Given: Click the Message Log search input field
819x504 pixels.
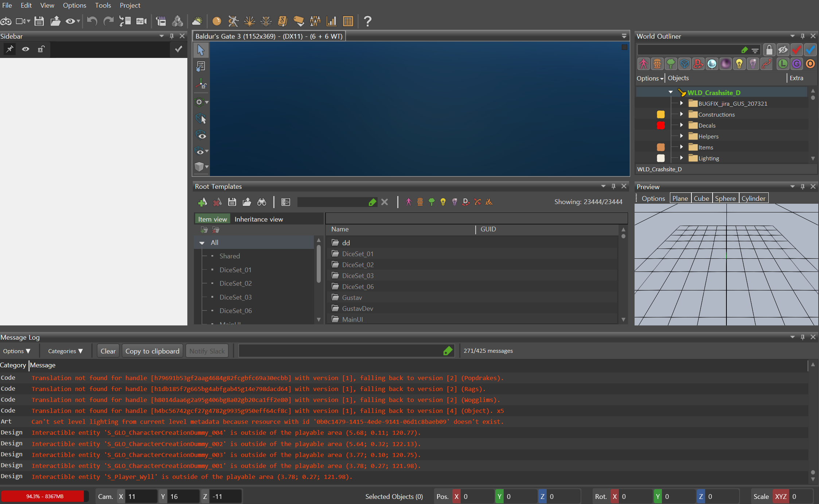Looking at the screenshot, I should click(341, 351).
